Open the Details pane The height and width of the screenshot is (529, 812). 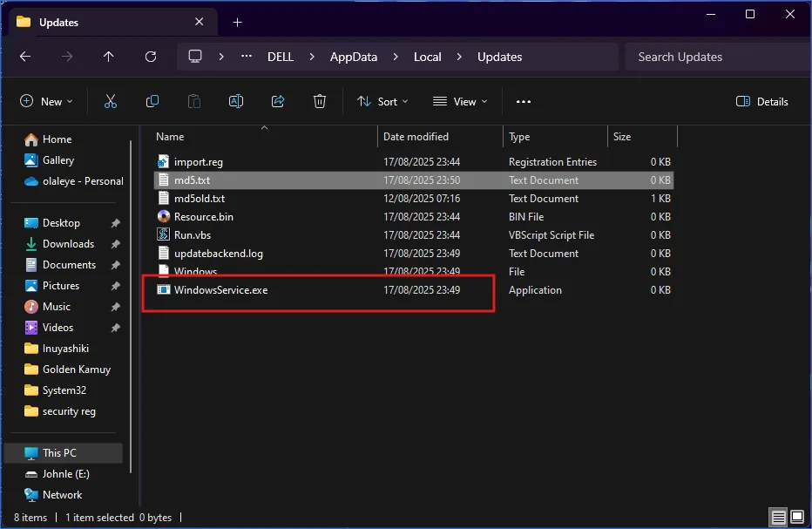pos(761,101)
